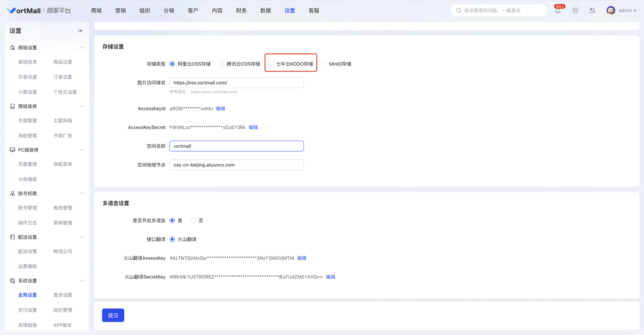Click the 商城装修 section icon

tap(12, 107)
